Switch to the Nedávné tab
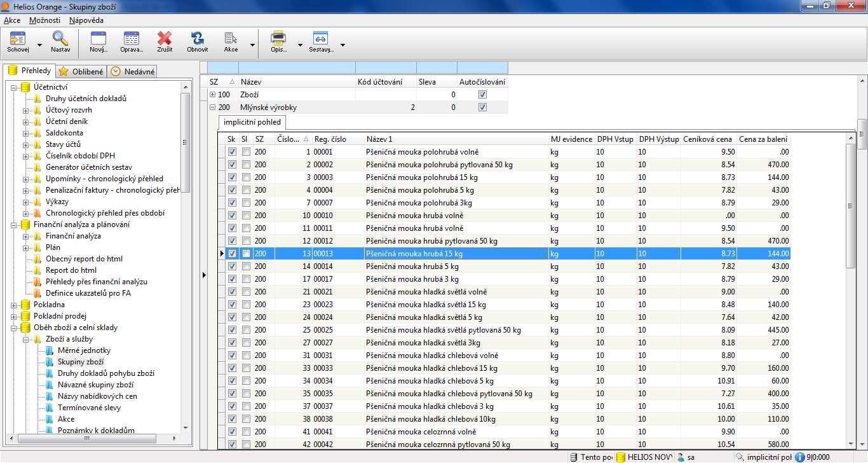This screenshot has width=868, height=463. (x=132, y=72)
